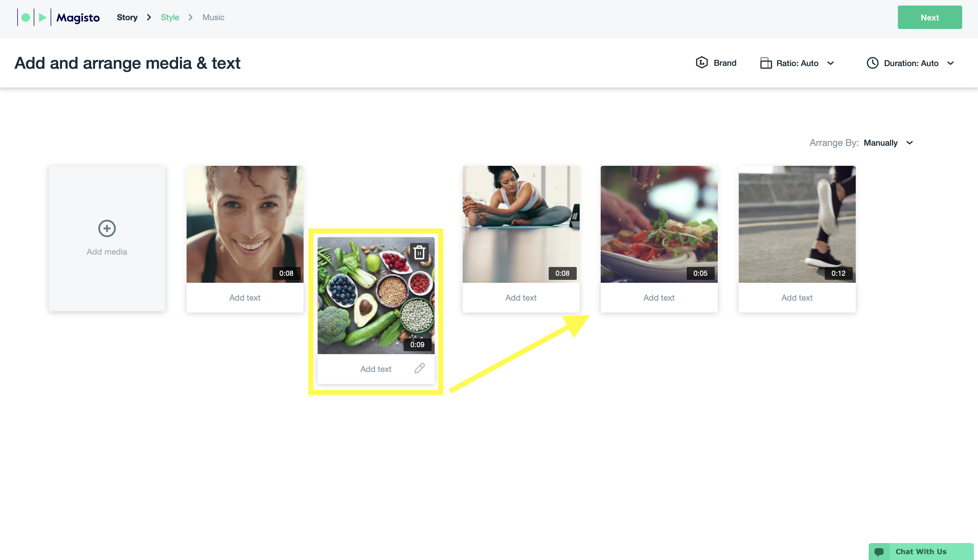
Task: Add text to vegetables clip
Action: pos(376,369)
